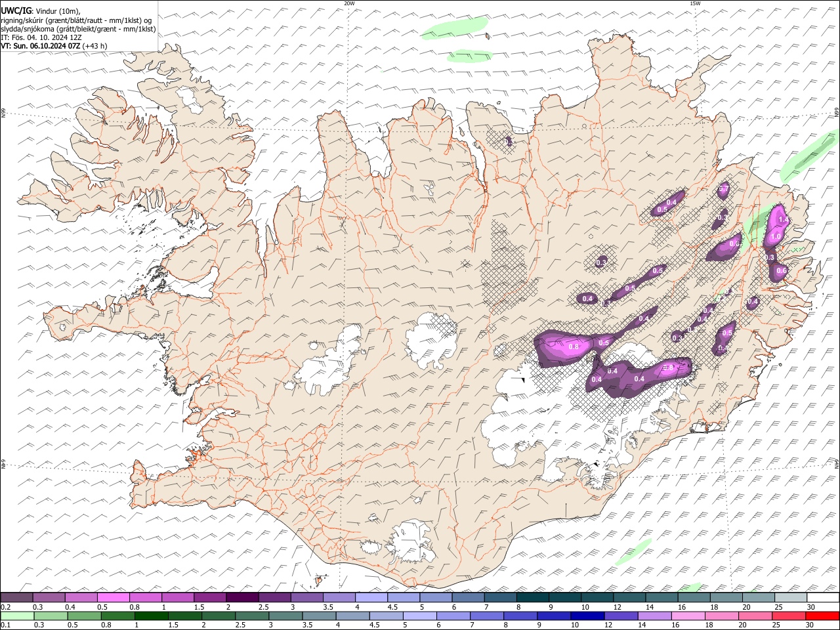840x630 pixels.
Task: Click the '30' label in upper legend row
Action: pyautogui.click(x=811, y=607)
